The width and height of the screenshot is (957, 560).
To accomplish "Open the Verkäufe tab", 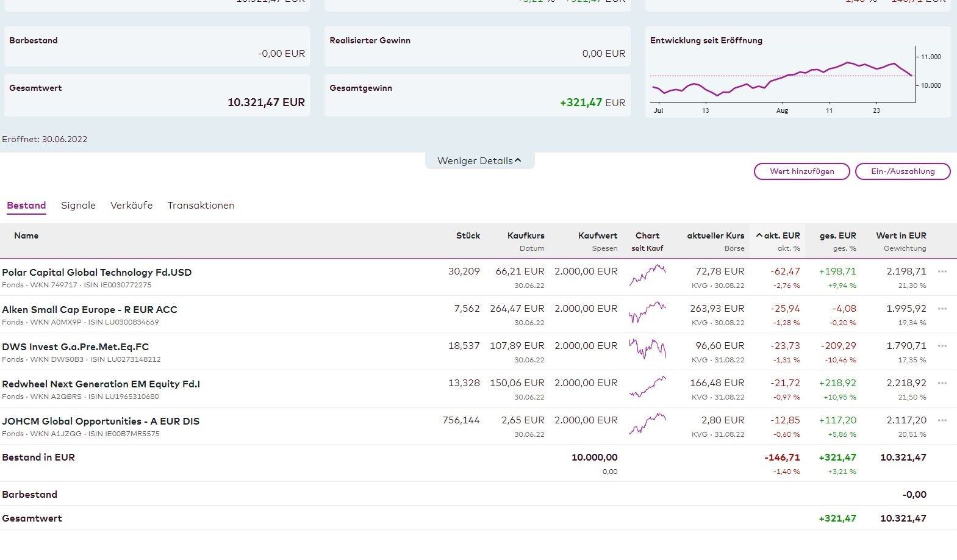I will click(x=131, y=206).
